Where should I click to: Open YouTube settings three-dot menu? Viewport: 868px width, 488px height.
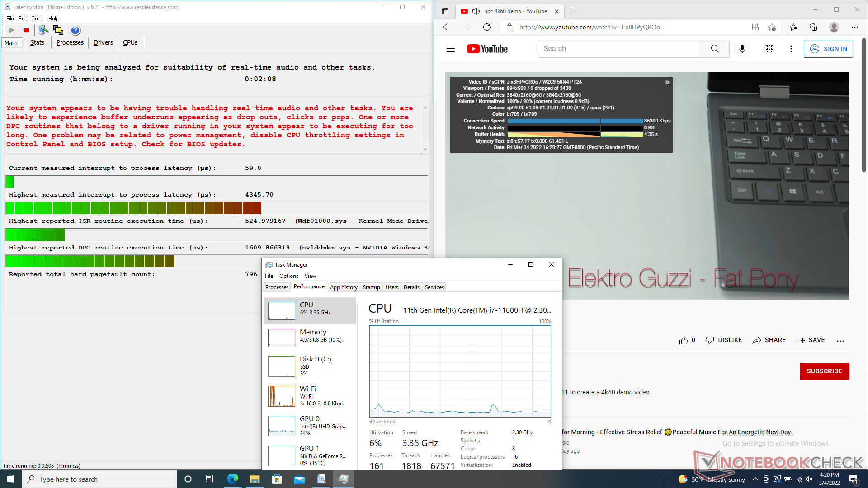pyautogui.click(x=791, y=49)
